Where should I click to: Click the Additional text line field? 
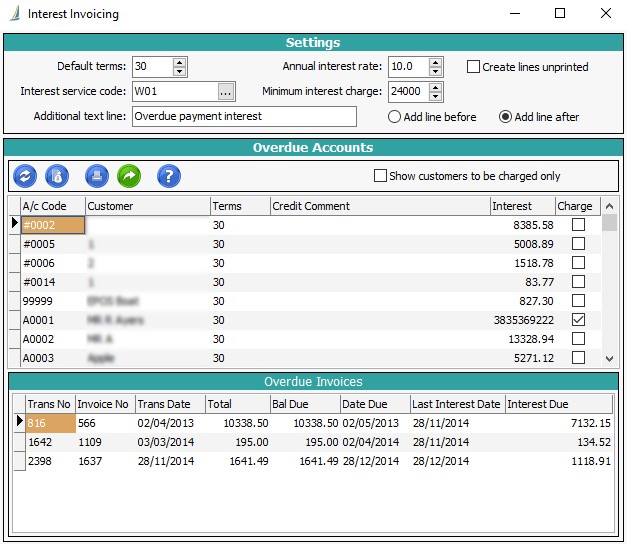point(243,116)
